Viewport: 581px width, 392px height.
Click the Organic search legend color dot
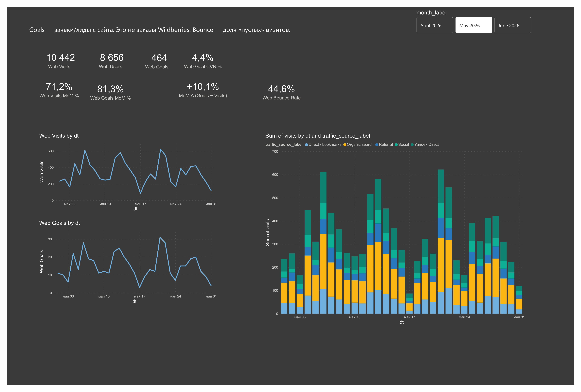(345, 145)
